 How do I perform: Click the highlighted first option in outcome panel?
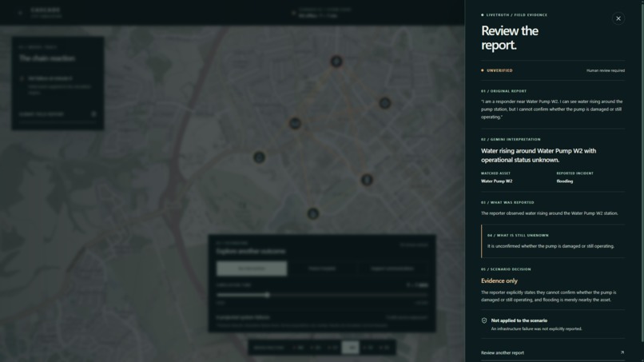point(252,269)
